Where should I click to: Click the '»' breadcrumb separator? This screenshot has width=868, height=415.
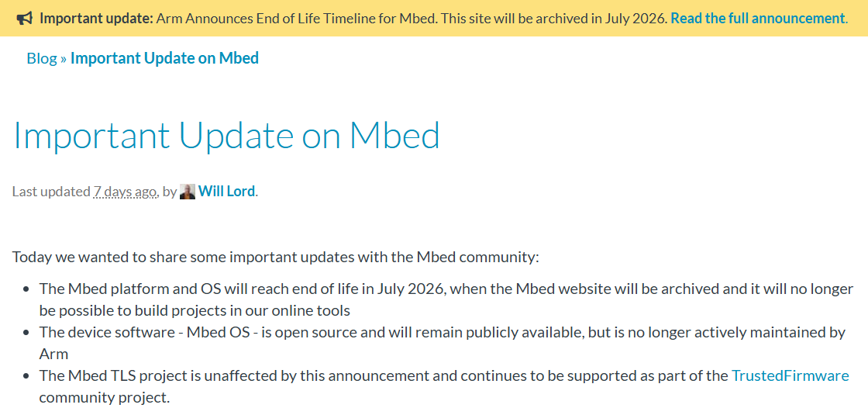[64, 58]
